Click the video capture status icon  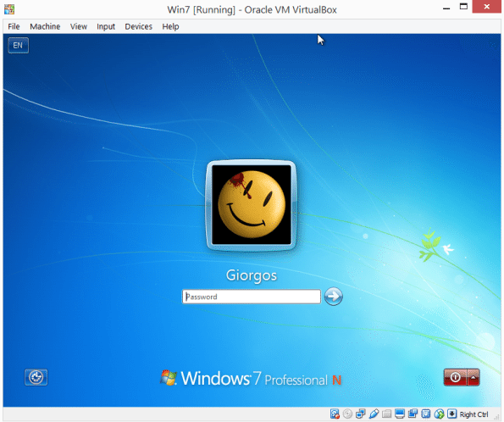[413, 414]
